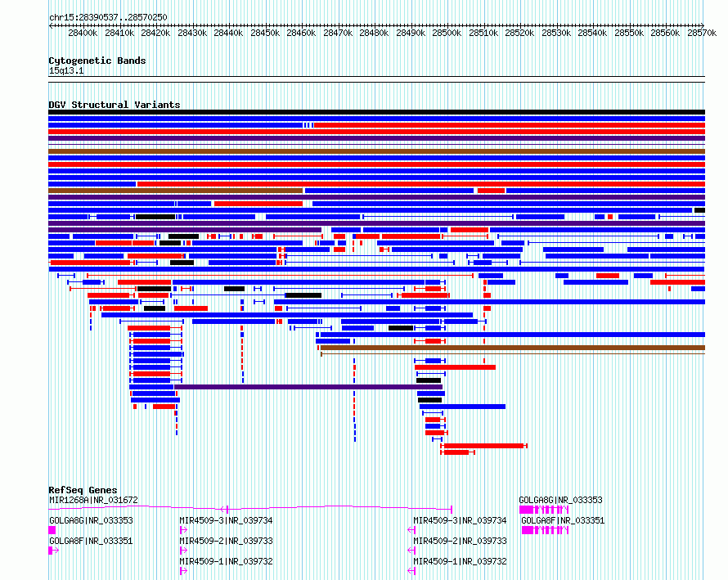728x580 pixels.
Task: Click the multi-exon GOLGA8F gene glyph
Action: [545, 530]
